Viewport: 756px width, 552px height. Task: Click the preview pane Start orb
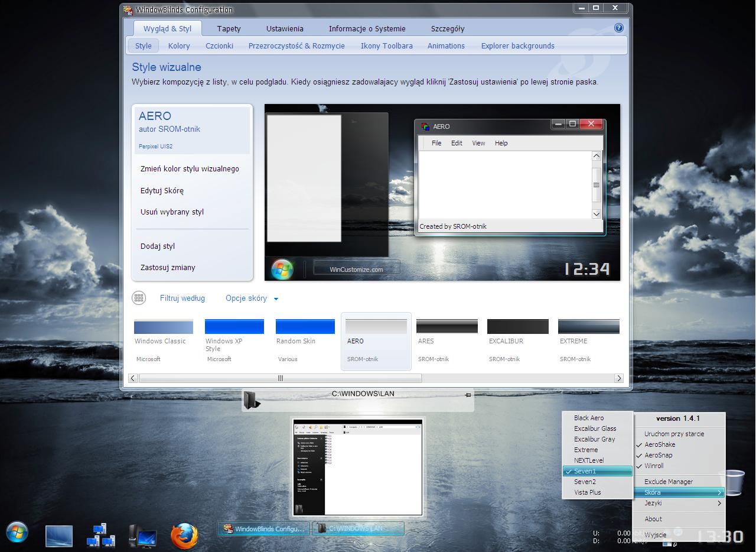point(282,269)
